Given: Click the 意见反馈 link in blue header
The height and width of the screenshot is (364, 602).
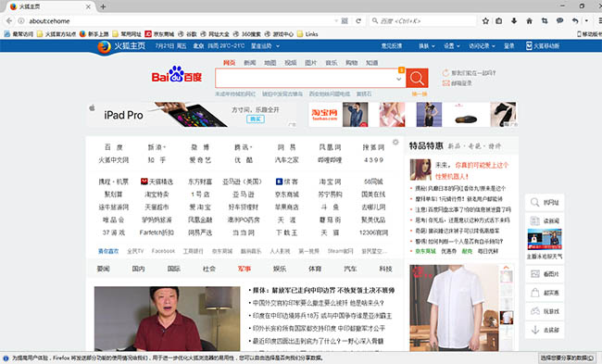Looking at the screenshot, I should click(x=392, y=46).
